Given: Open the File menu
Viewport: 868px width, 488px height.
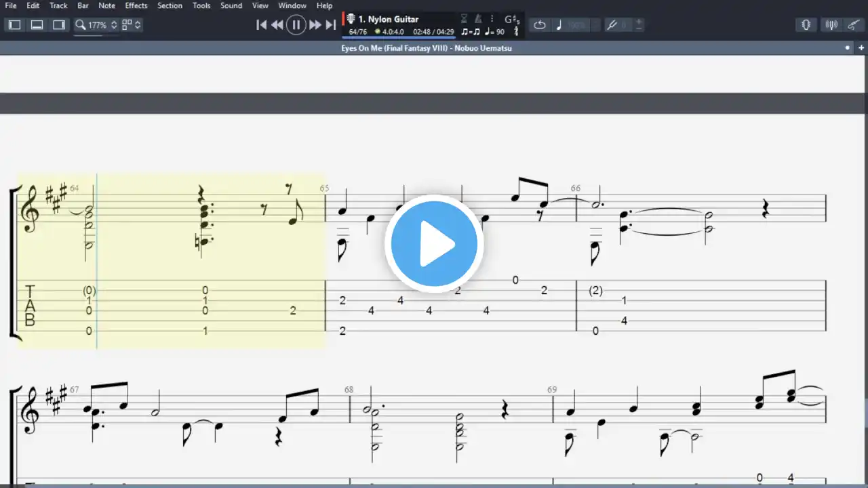Looking at the screenshot, I should pyautogui.click(x=11, y=5).
